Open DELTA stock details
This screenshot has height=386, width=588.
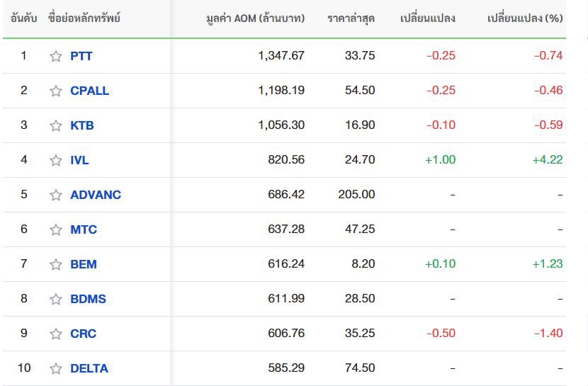(x=89, y=368)
